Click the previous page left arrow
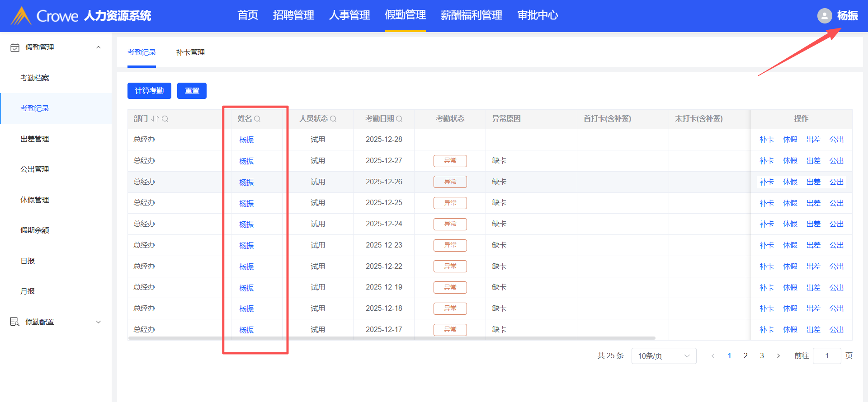 tap(713, 356)
